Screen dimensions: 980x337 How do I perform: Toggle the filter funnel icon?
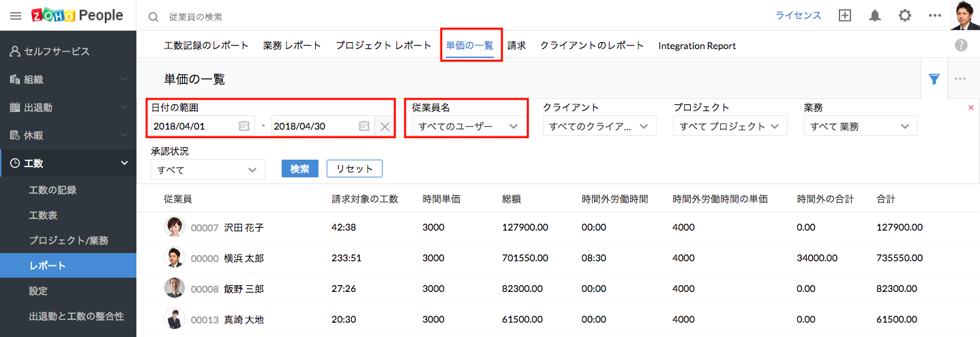point(934,78)
